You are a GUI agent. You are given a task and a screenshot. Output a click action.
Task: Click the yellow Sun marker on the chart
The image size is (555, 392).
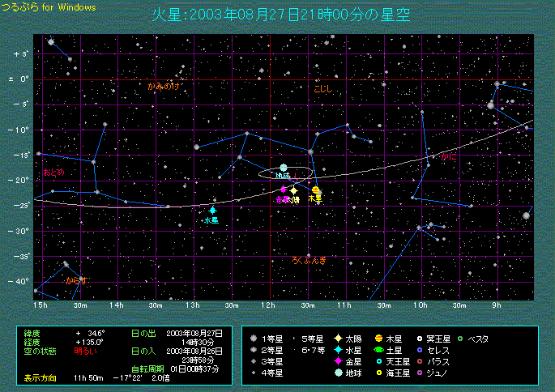[x=294, y=190]
